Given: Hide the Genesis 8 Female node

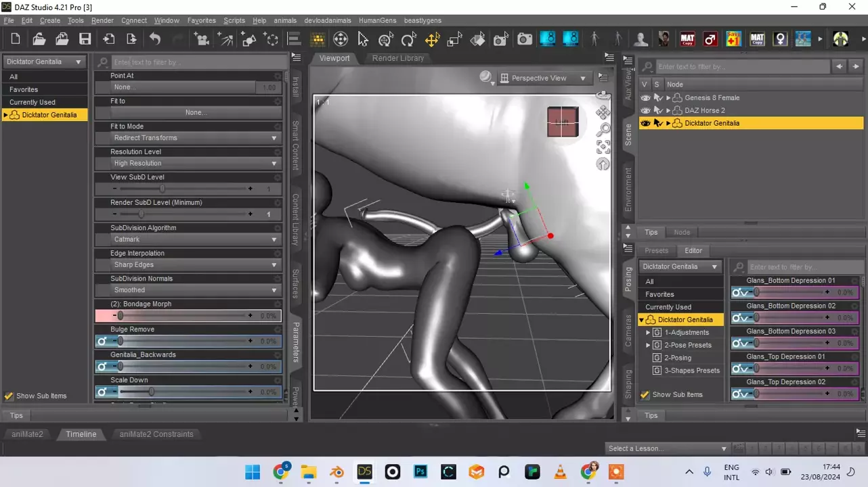Looking at the screenshot, I should point(645,98).
